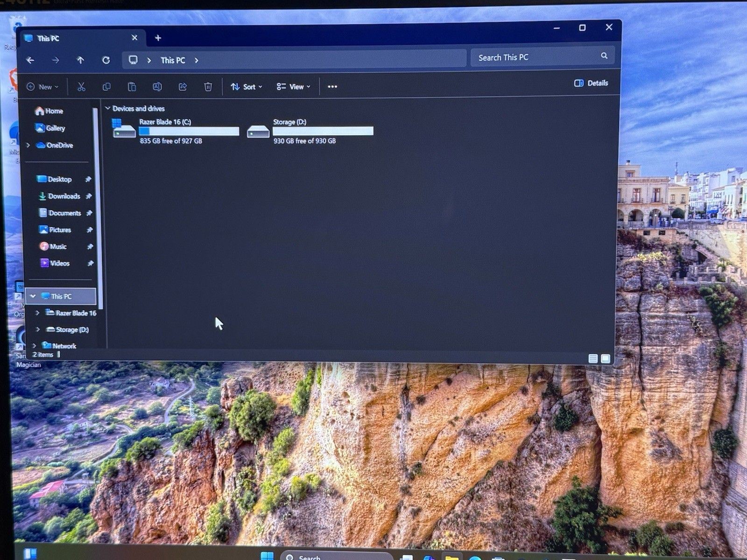
Task: Click the C: drive capacity bar
Action: pos(189,131)
